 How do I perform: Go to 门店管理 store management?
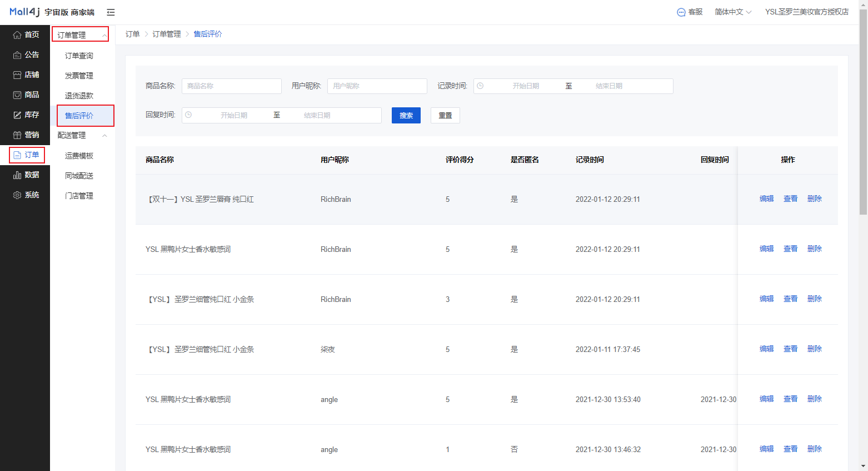[x=79, y=196]
